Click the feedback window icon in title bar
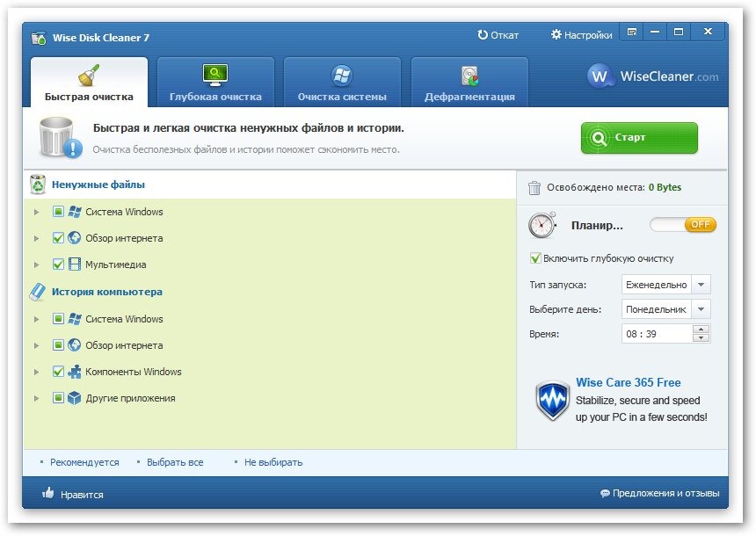This screenshot has height=536, width=756. click(x=631, y=33)
